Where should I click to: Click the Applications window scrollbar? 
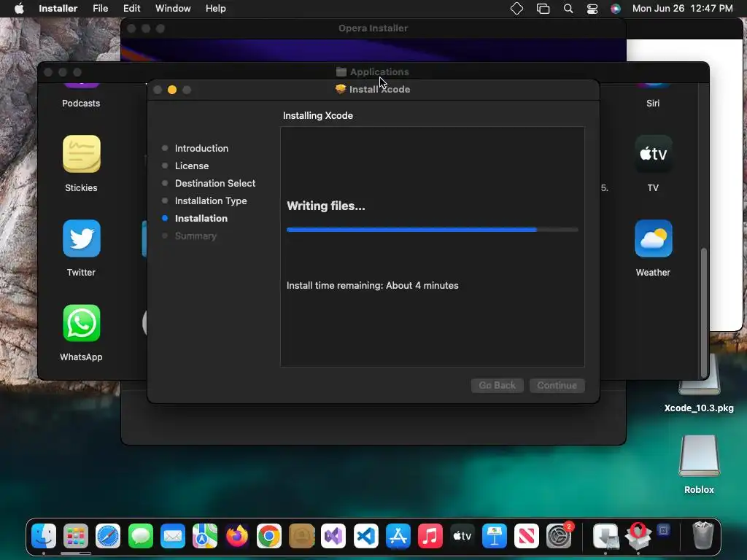point(704,312)
